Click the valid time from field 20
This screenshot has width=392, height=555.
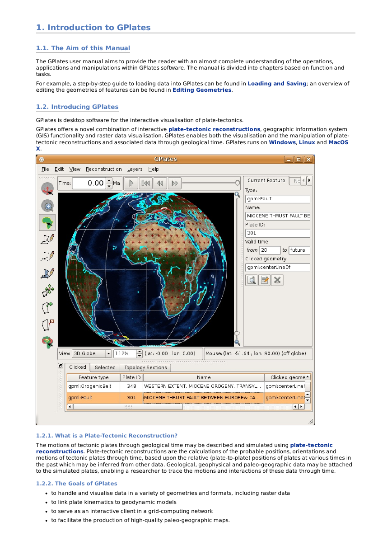tap(270, 250)
